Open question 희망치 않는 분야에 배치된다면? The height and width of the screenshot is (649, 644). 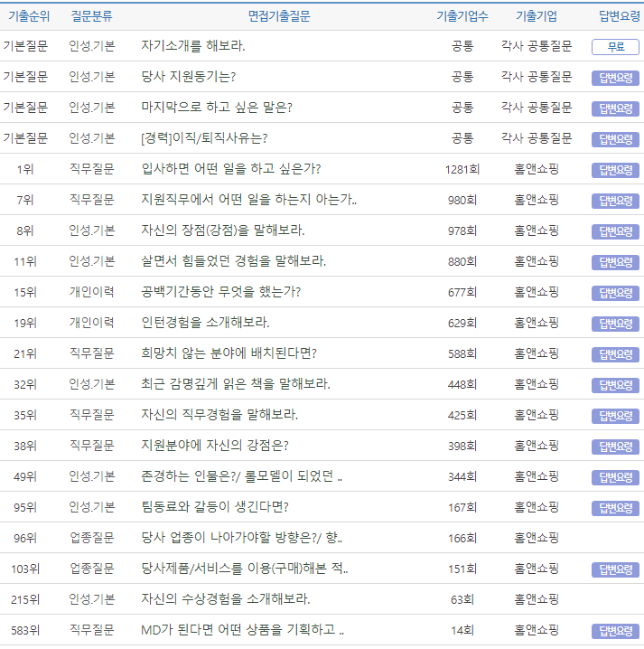click(x=229, y=353)
